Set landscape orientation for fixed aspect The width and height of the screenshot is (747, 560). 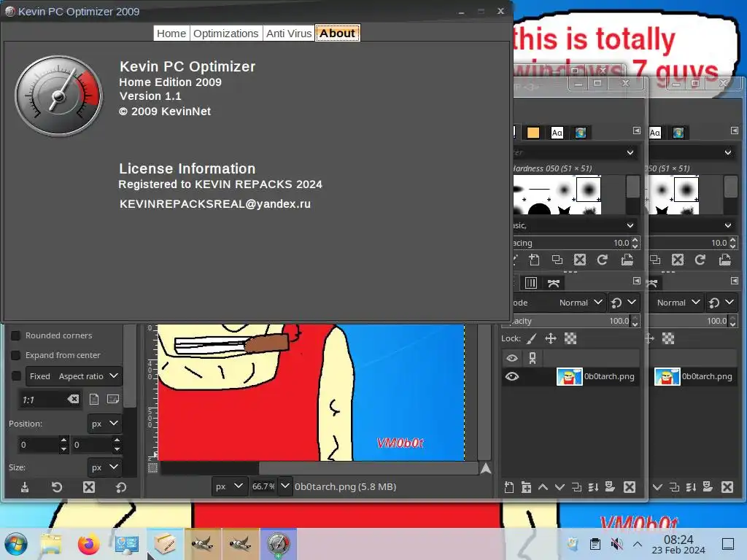113,399
